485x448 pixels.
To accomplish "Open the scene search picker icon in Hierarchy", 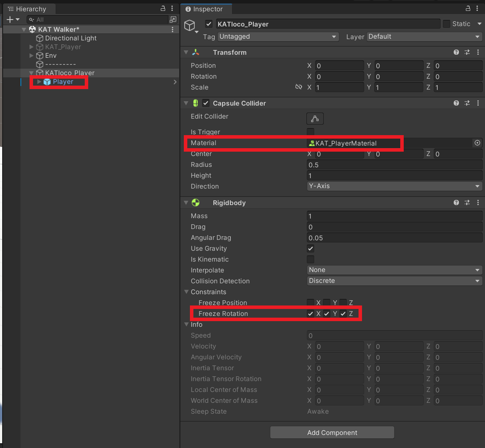I will [173, 20].
